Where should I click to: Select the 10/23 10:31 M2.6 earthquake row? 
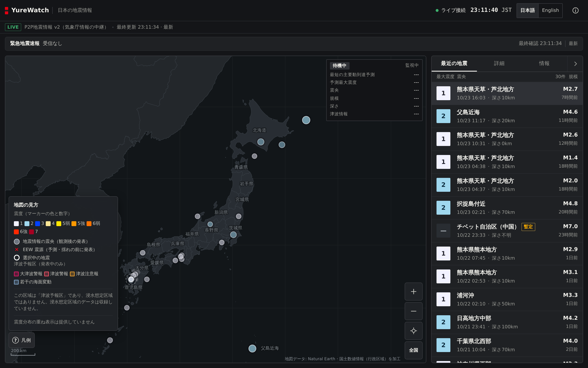click(x=507, y=139)
